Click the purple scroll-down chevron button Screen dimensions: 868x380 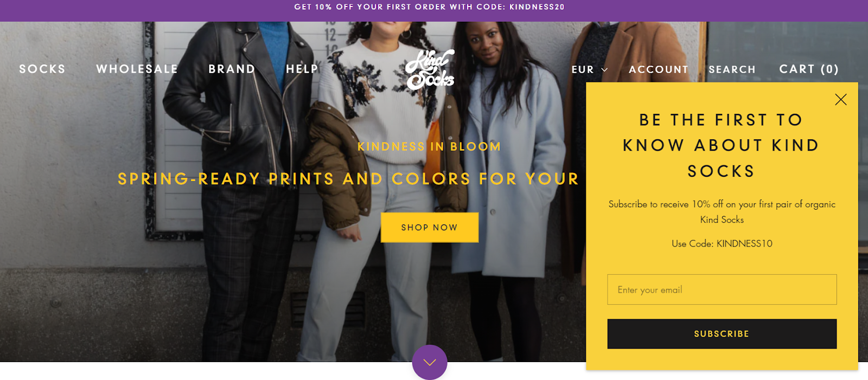click(x=430, y=362)
